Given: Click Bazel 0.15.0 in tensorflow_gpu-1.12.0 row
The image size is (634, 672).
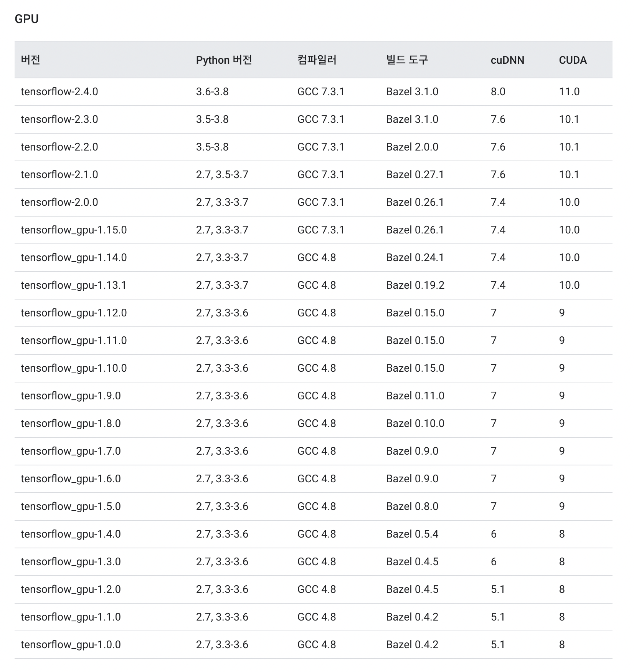Looking at the screenshot, I should (x=415, y=313).
